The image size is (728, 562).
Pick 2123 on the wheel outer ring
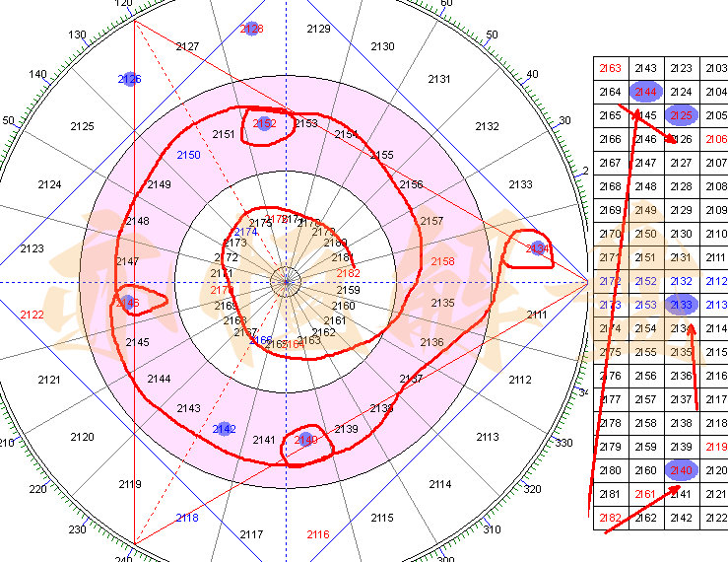[33, 248]
